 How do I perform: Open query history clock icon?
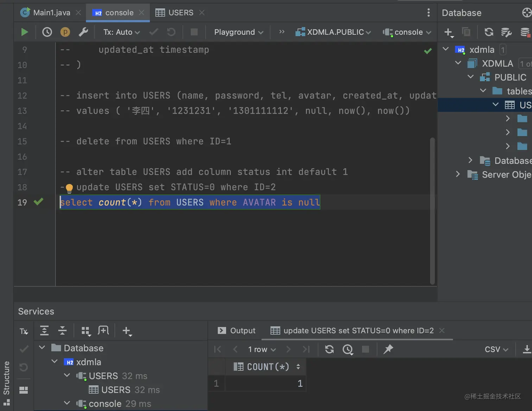pyautogui.click(x=47, y=32)
